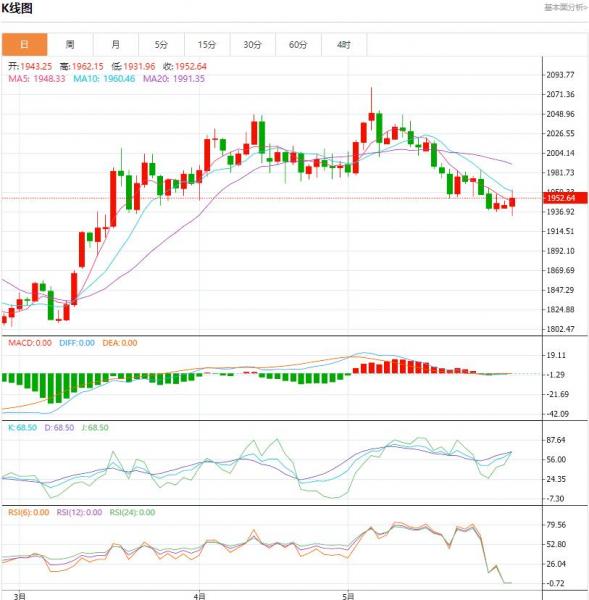Click the 5日 date marker on axis
The width and height of the screenshot is (589, 600).
point(348,596)
